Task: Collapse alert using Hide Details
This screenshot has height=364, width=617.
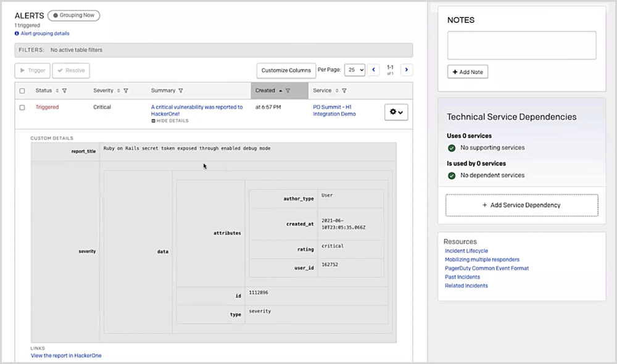Action: (x=172, y=121)
